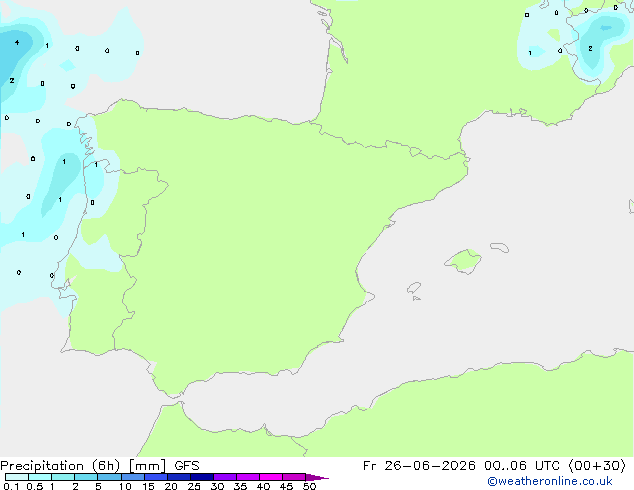634x490 pixels.
Task: Click the '00..06 UTC' time range text
Action: (522, 466)
